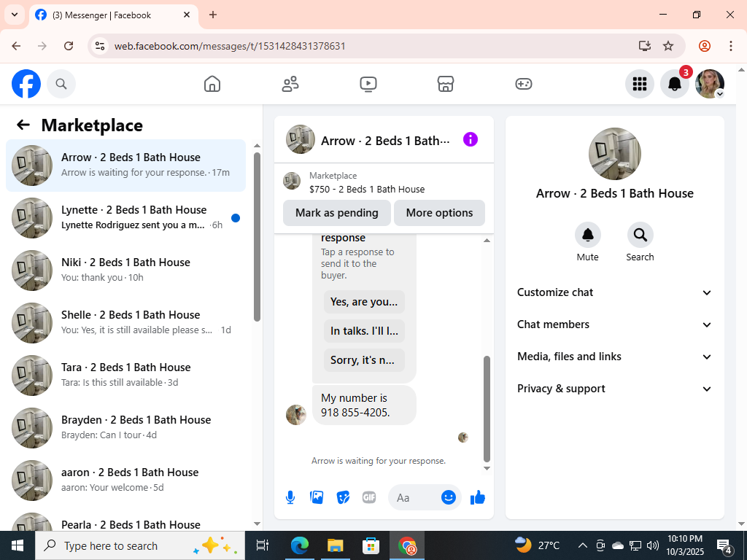Go to the Home feed icon
The height and width of the screenshot is (560, 747).
coord(212,84)
